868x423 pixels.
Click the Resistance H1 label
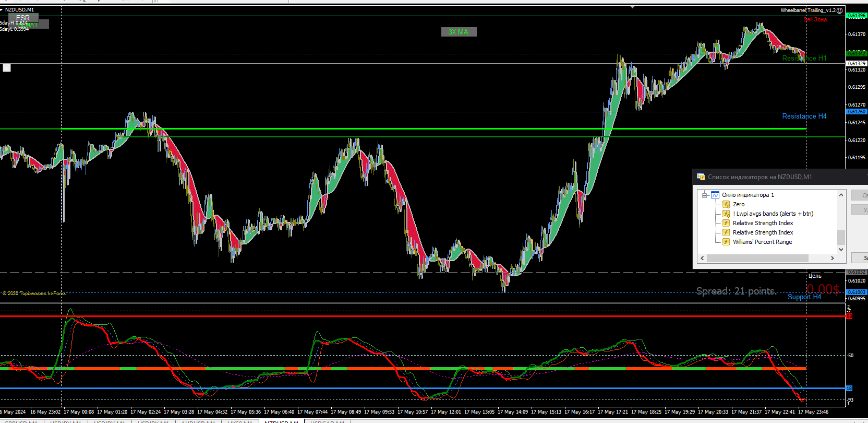click(804, 58)
